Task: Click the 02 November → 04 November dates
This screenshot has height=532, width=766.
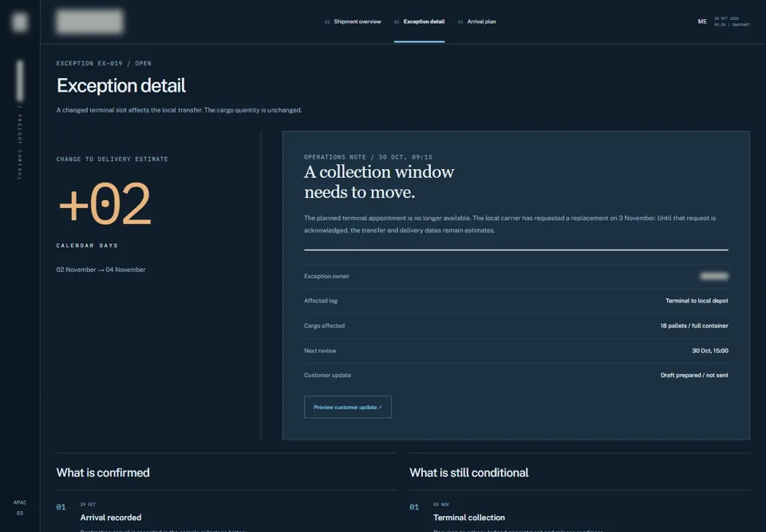Action: pos(101,270)
